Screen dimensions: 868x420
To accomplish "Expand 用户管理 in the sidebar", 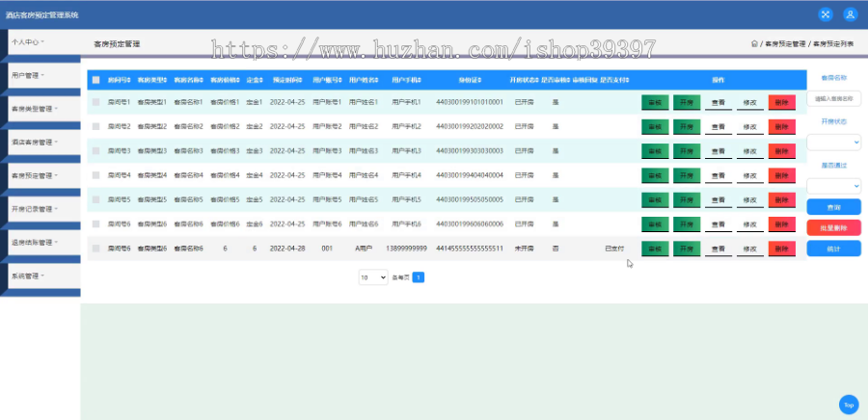I will click(x=43, y=76).
